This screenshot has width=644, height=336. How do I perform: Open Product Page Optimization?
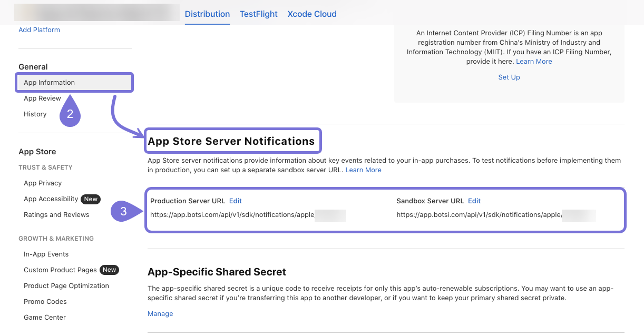click(x=66, y=286)
